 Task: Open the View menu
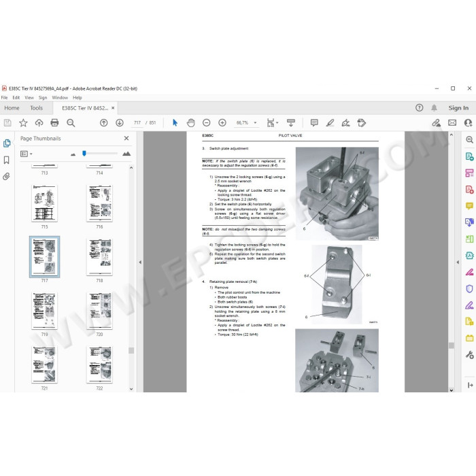click(x=29, y=97)
